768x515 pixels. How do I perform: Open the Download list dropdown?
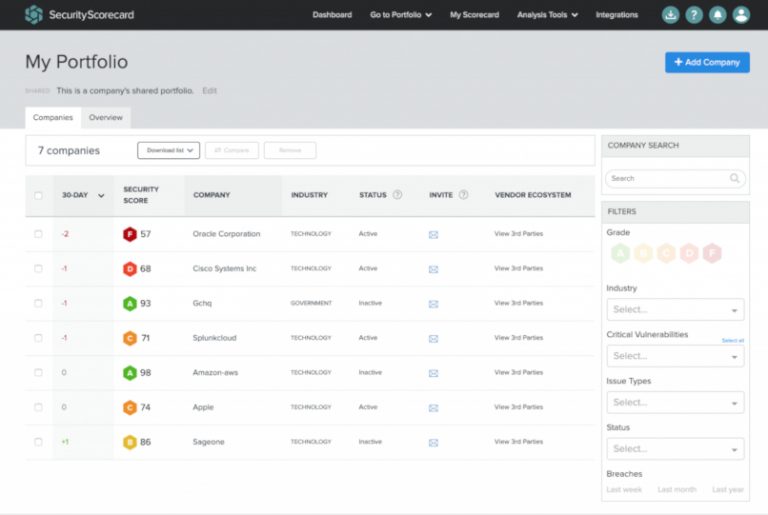[168, 150]
